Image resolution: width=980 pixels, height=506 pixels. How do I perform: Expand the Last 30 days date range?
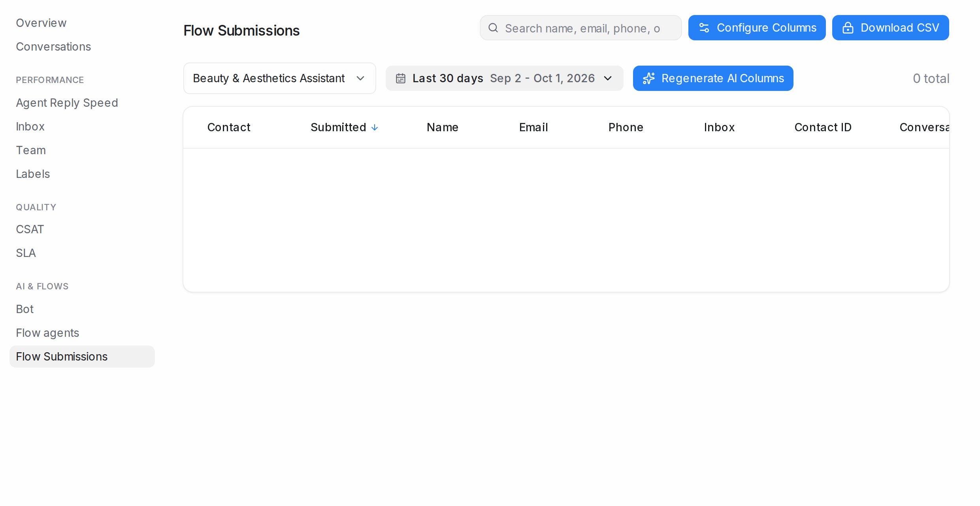504,78
